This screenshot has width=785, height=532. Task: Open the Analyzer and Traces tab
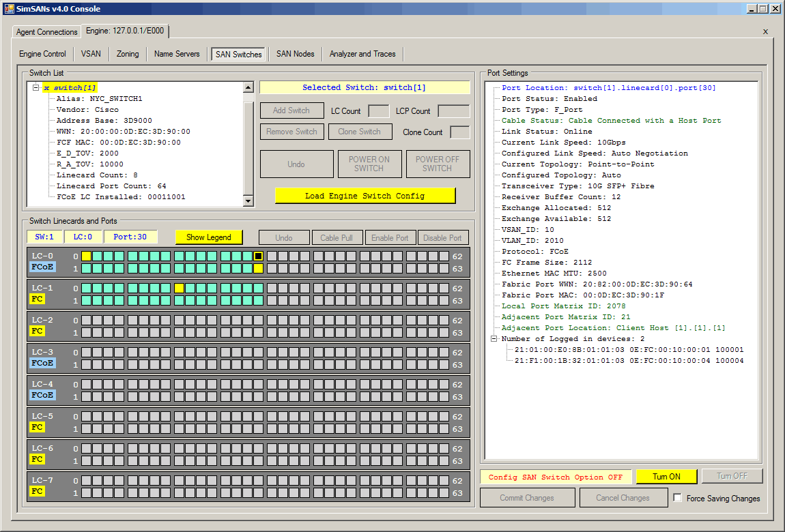pos(362,54)
